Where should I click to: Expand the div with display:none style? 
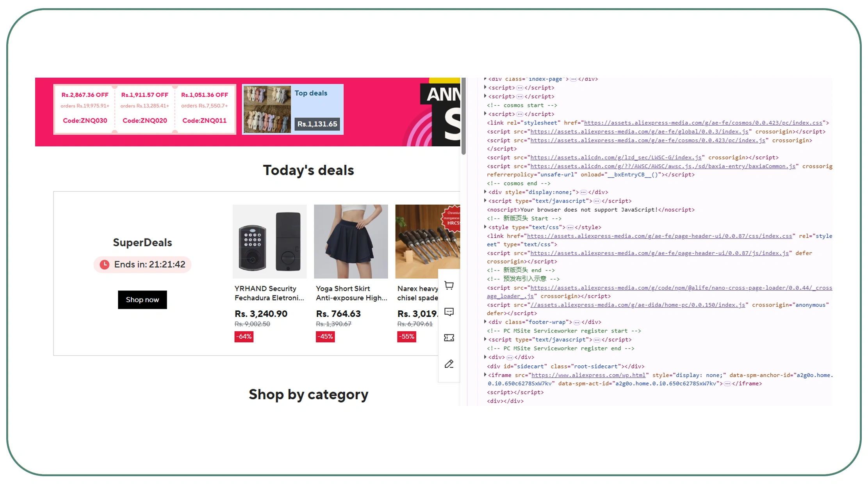click(485, 192)
